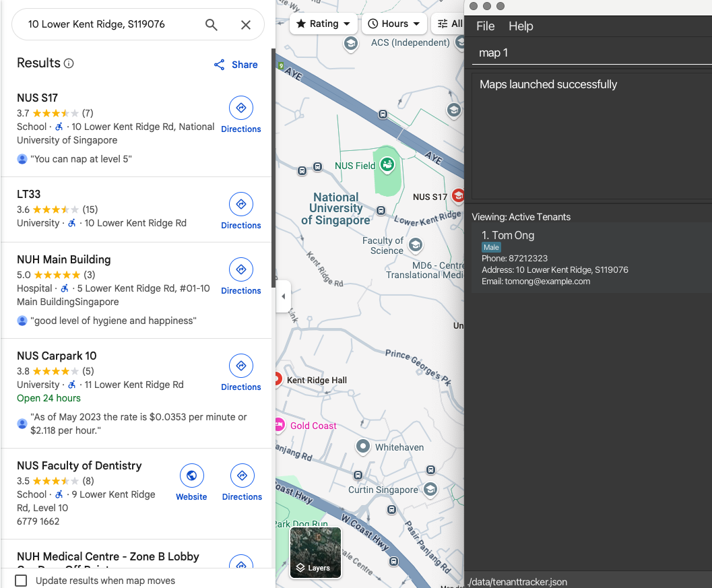The height and width of the screenshot is (588, 712).
Task: Open directions for LT33
Action: pyautogui.click(x=241, y=211)
